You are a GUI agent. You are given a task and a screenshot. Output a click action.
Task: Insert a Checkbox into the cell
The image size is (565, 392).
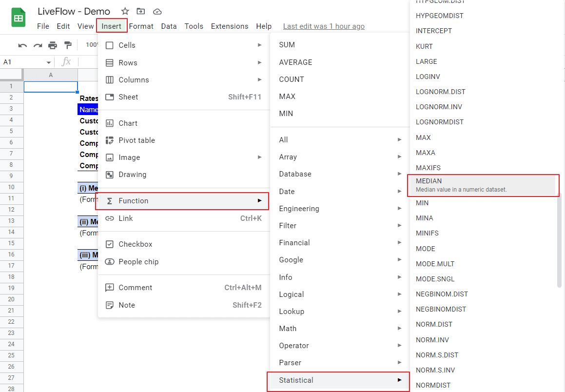tap(184, 244)
